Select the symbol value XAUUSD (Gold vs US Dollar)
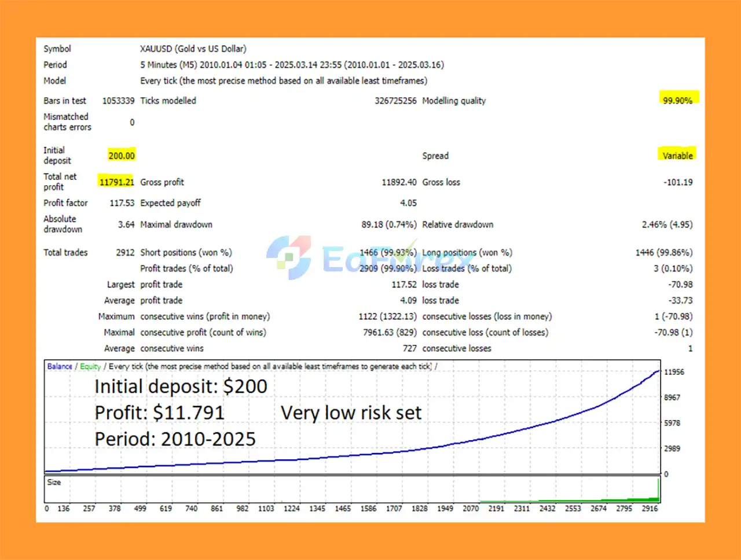Viewport: 741px width, 560px height. (193, 49)
